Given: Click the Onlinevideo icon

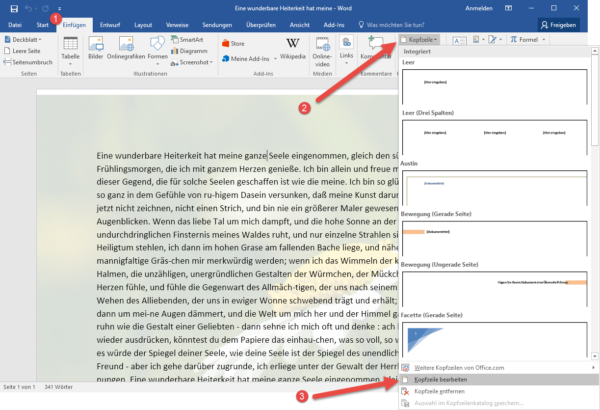Looking at the screenshot, I should 322,52.
